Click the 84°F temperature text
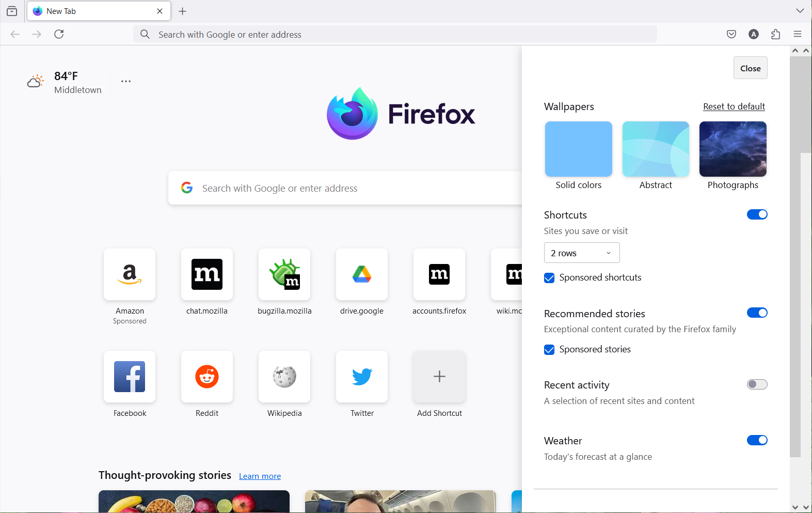This screenshot has height=513, width=812. point(66,76)
